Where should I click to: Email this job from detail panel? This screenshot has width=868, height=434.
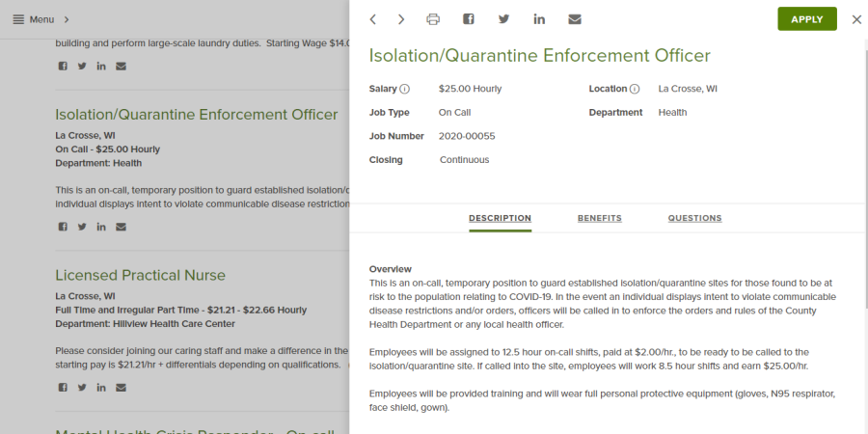(575, 19)
